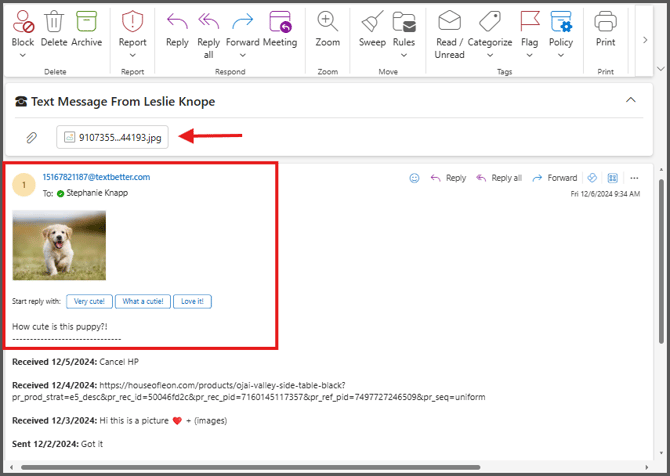Click the Delete trash can icon
This screenshot has height=476, width=670.
54,22
